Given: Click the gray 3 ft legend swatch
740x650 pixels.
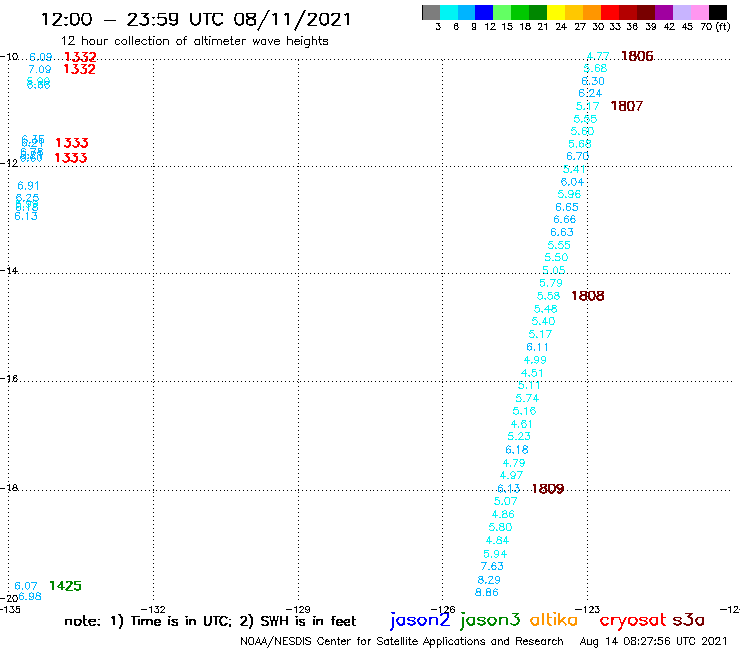Looking at the screenshot, I should [x=431, y=12].
